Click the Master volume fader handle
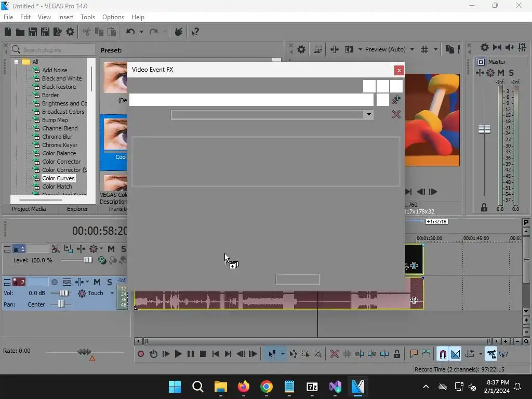The image size is (532, 399). [484, 129]
